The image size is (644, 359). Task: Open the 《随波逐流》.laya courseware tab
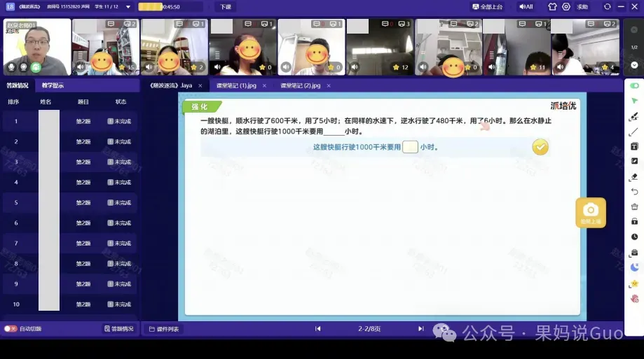coord(171,85)
